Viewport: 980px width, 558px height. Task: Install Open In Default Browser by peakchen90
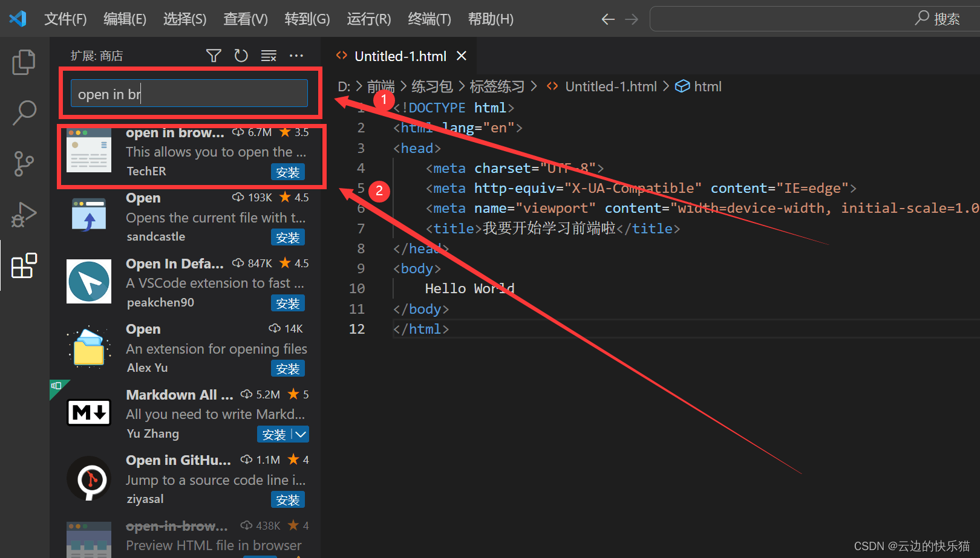pos(288,303)
